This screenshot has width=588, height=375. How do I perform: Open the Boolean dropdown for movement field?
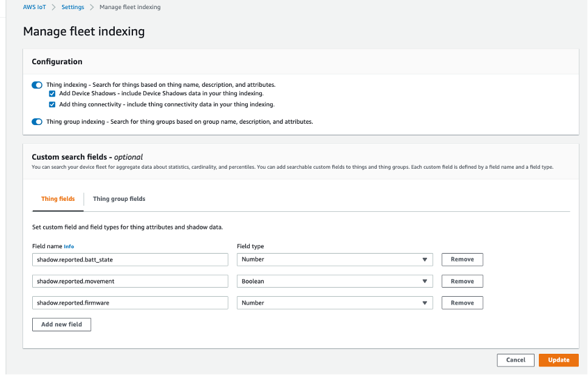pyautogui.click(x=334, y=281)
